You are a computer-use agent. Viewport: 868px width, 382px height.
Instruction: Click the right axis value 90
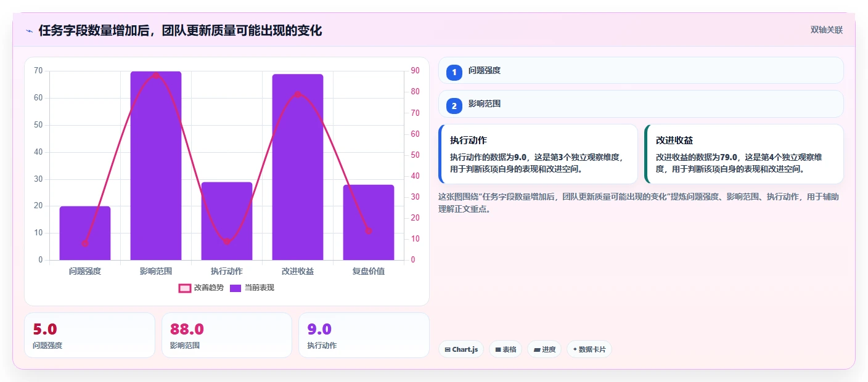415,71
